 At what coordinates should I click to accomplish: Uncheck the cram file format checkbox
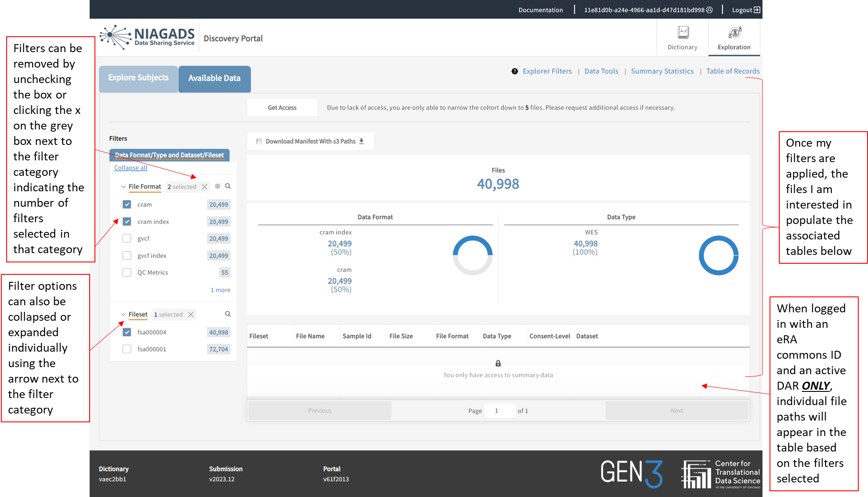[x=127, y=205]
